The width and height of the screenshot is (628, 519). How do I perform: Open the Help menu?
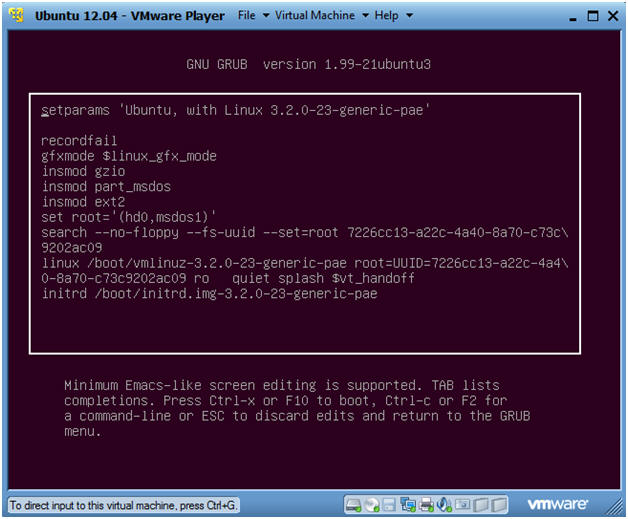pyautogui.click(x=386, y=15)
